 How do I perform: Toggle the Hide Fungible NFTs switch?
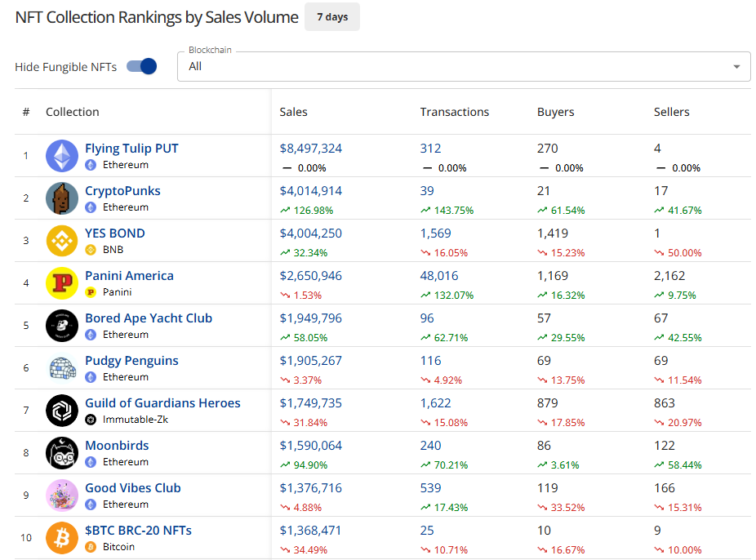[x=142, y=67]
